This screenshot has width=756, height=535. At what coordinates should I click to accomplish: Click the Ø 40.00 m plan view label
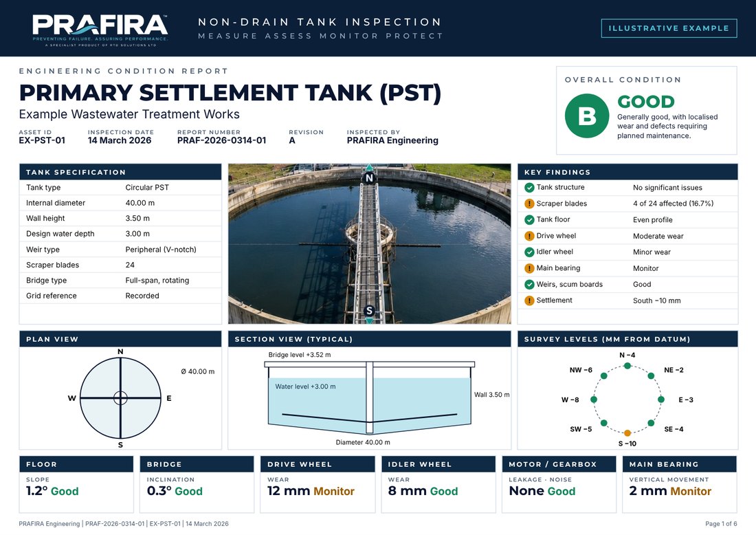[198, 371]
